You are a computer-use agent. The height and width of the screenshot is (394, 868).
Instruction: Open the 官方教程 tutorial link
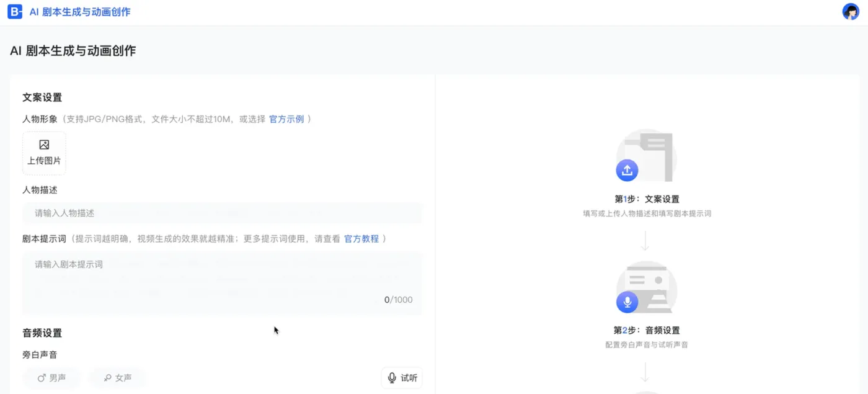point(361,239)
